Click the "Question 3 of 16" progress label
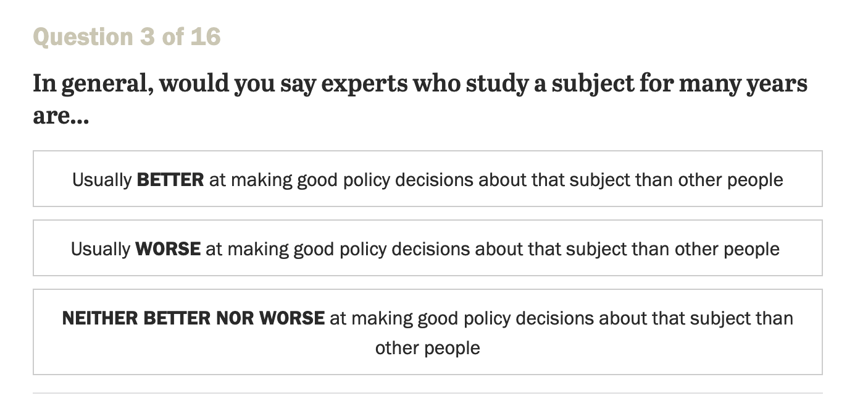The image size is (868, 403). 127,37
